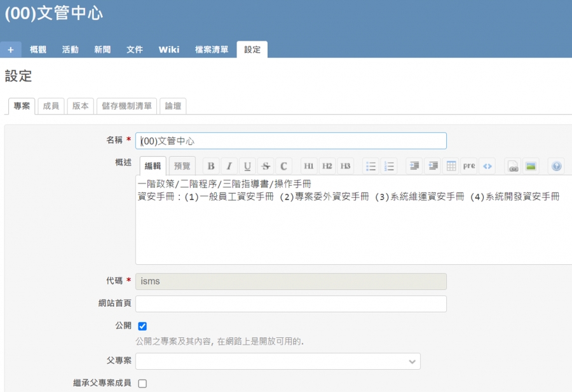Insert an unordered bullet list
572x392 pixels.
(371, 166)
